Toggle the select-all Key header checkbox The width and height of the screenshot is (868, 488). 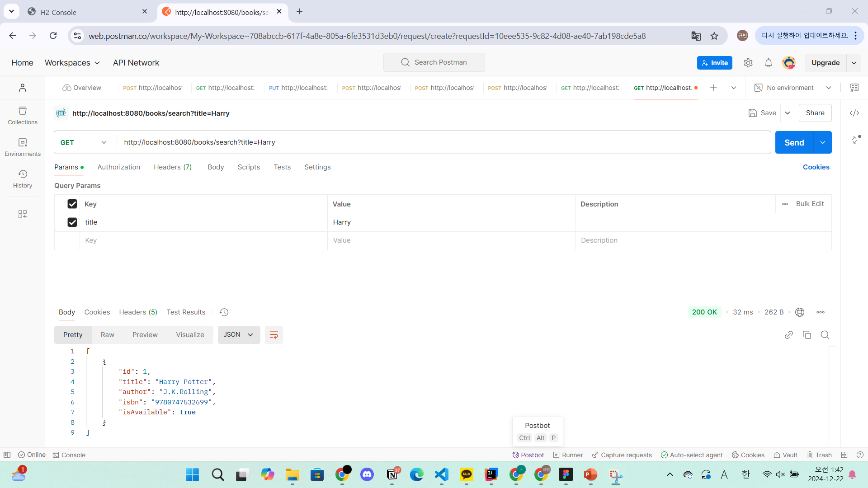click(72, 204)
